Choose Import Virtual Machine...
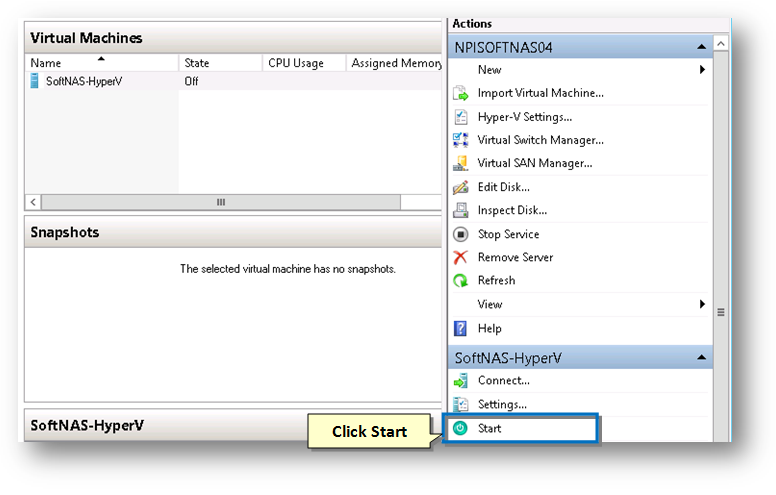 tap(540, 93)
